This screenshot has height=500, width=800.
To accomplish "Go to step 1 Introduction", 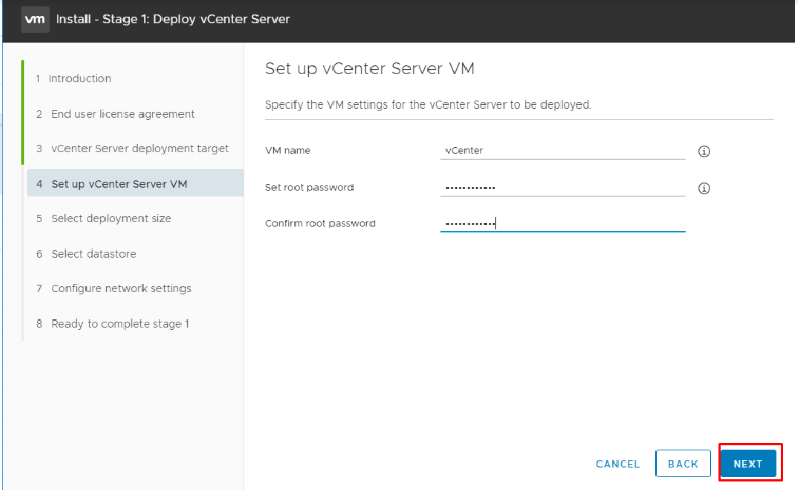I will click(73, 79).
